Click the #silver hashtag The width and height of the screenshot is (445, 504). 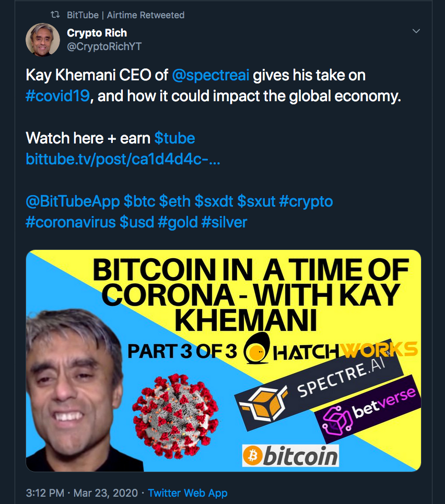pos(224,222)
